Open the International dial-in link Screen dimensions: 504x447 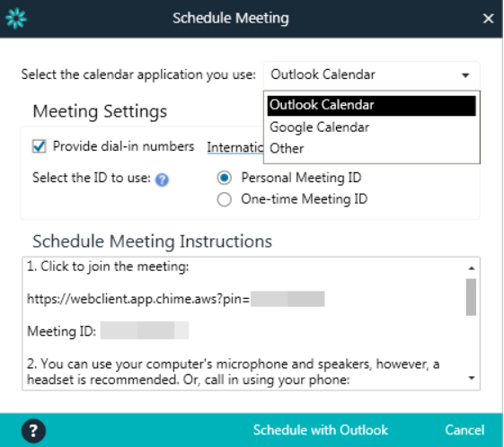[x=235, y=147]
